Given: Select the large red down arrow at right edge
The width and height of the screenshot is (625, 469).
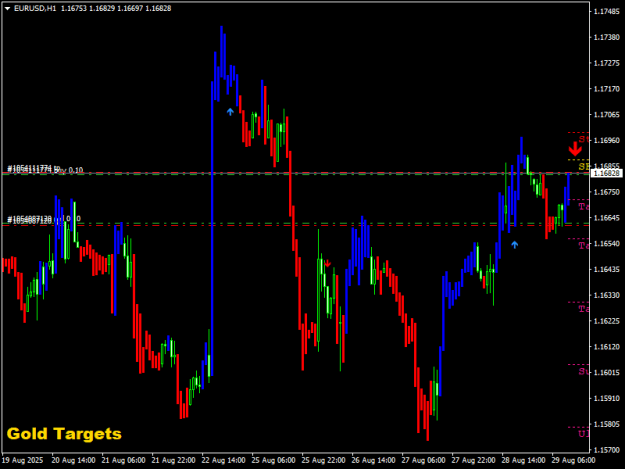Looking at the screenshot, I should pyautogui.click(x=575, y=149).
